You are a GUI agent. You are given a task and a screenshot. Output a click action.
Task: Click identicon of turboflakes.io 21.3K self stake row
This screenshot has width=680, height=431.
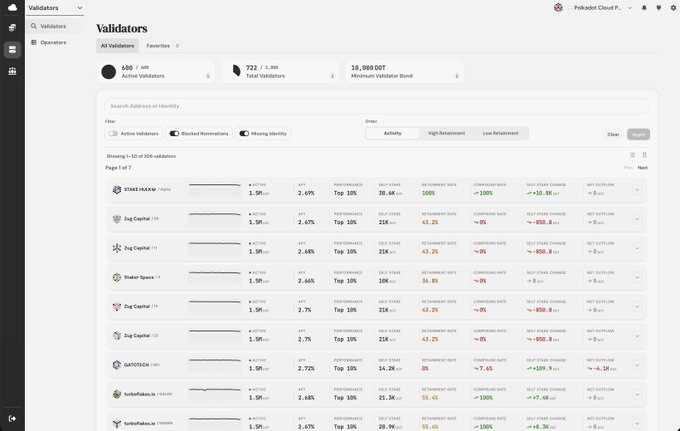click(117, 394)
